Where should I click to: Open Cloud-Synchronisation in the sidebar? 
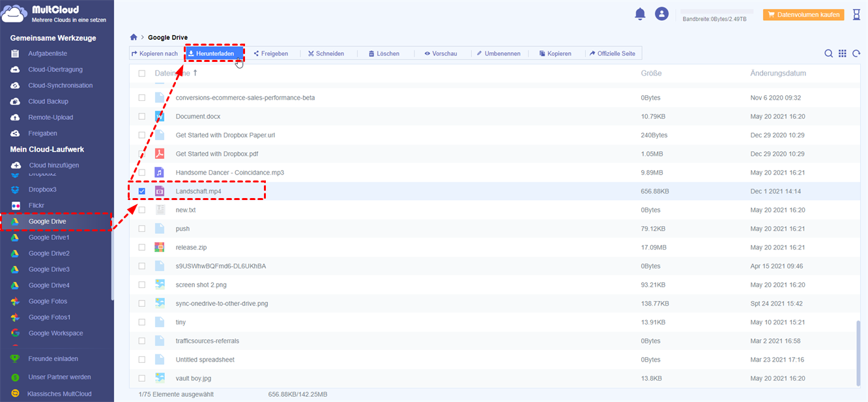[x=61, y=85]
